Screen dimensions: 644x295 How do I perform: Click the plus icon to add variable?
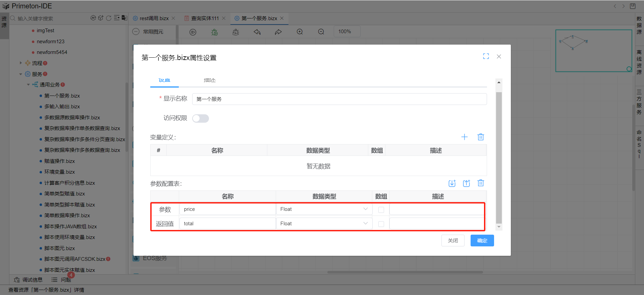click(464, 137)
